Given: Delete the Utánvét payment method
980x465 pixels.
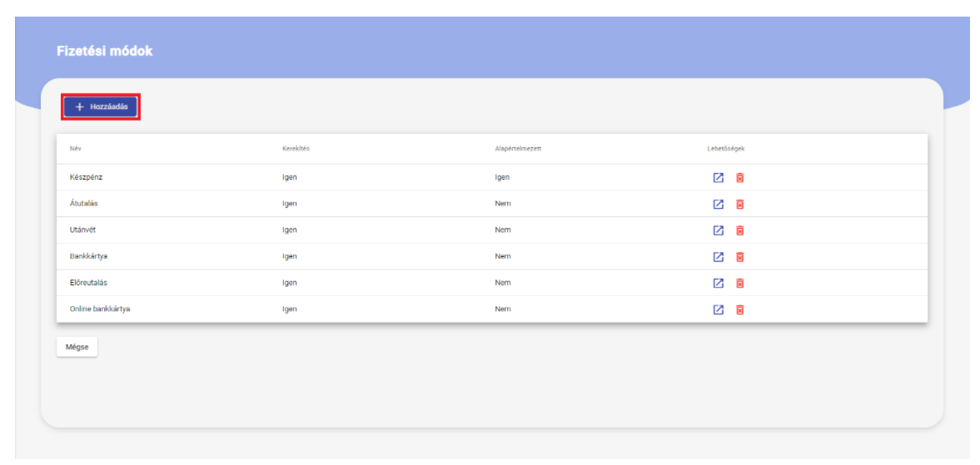Looking at the screenshot, I should [x=739, y=230].
